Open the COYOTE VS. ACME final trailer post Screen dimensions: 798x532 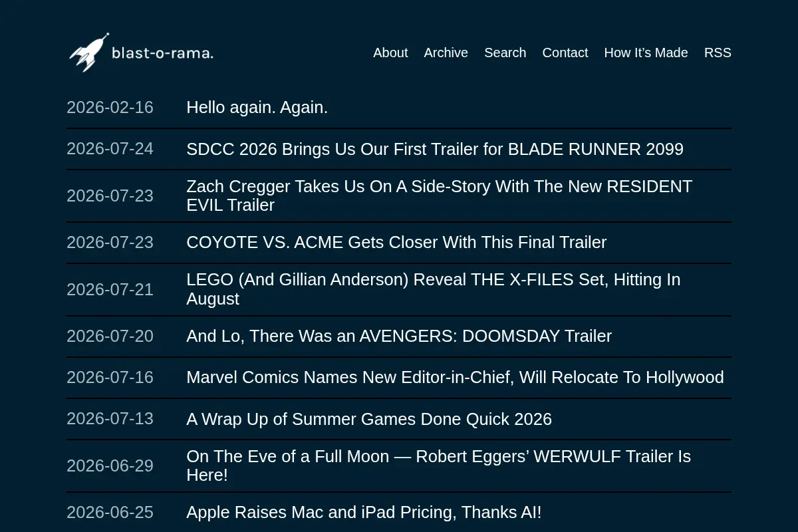click(x=396, y=242)
